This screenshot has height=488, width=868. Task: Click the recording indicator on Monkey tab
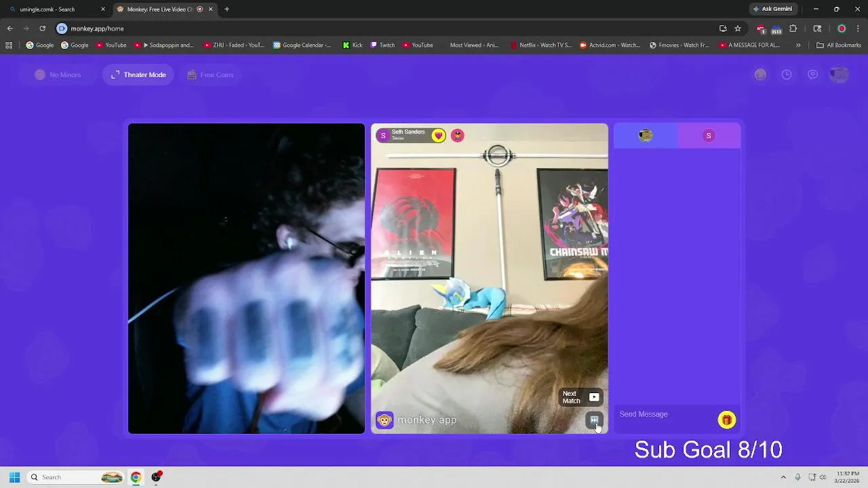coord(200,9)
